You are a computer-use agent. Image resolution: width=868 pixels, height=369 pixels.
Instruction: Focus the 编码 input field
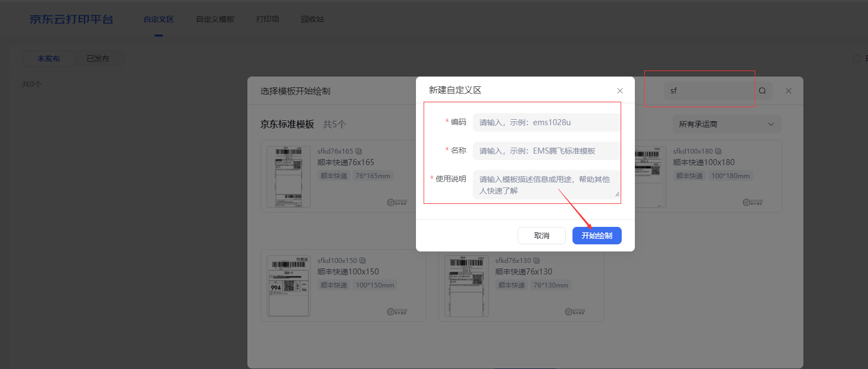pyautogui.click(x=546, y=122)
